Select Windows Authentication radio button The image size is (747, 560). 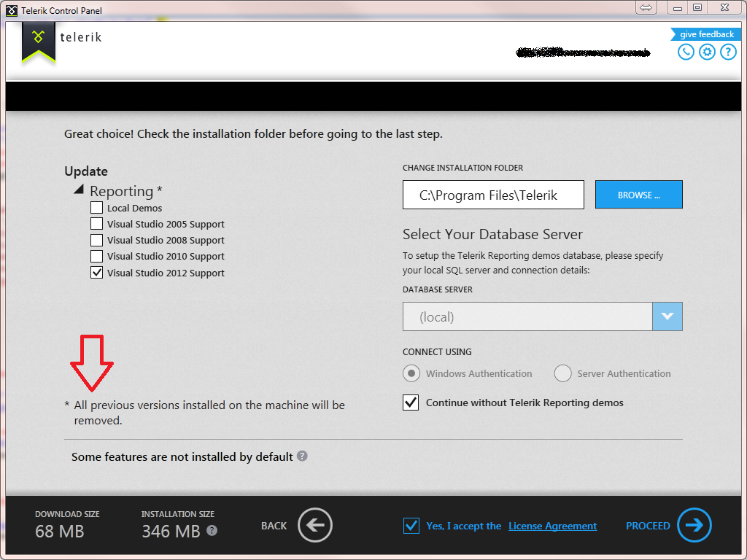click(x=411, y=373)
